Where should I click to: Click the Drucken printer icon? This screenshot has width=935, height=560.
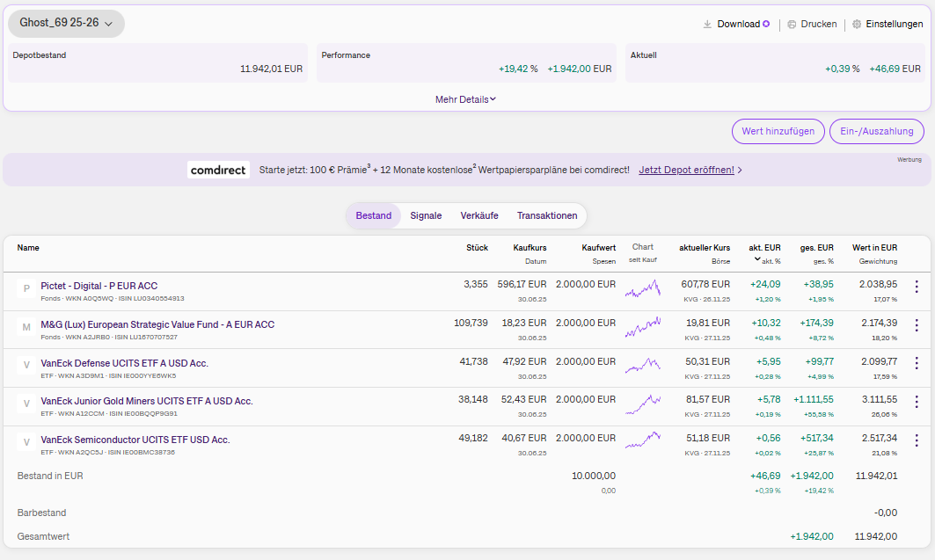(x=792, y=25)
